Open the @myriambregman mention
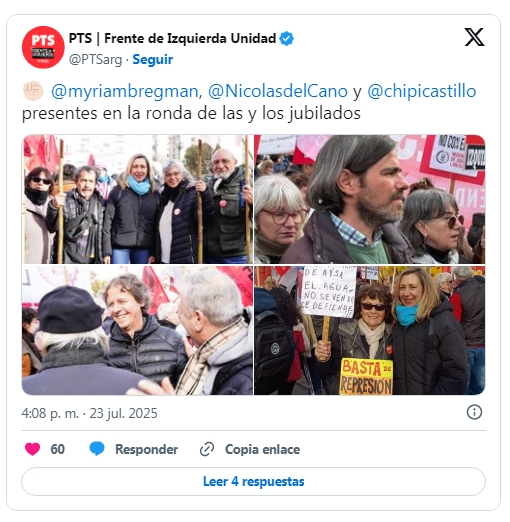This screenshot has height=522, width=510. (125, 91)
